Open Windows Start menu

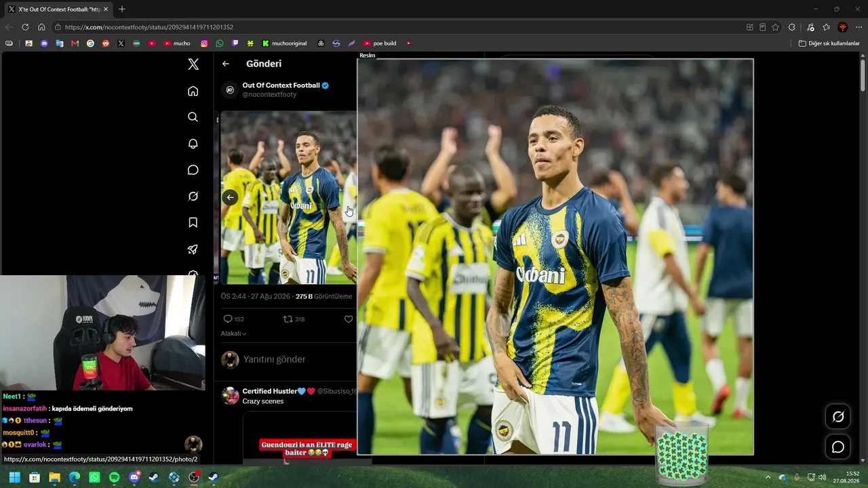click(14, 477)
